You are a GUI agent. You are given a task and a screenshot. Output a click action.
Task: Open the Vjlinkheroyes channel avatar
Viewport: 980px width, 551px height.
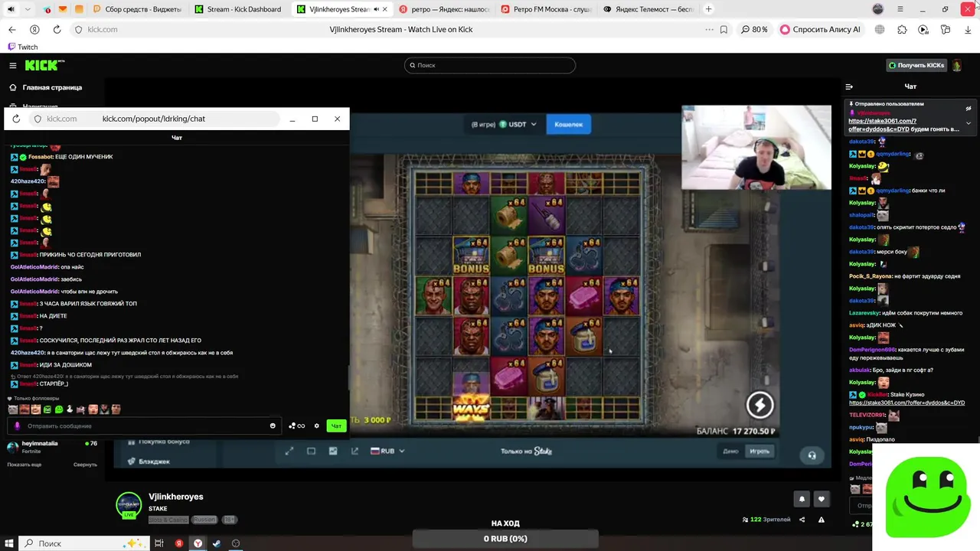(x=129, y=505)
